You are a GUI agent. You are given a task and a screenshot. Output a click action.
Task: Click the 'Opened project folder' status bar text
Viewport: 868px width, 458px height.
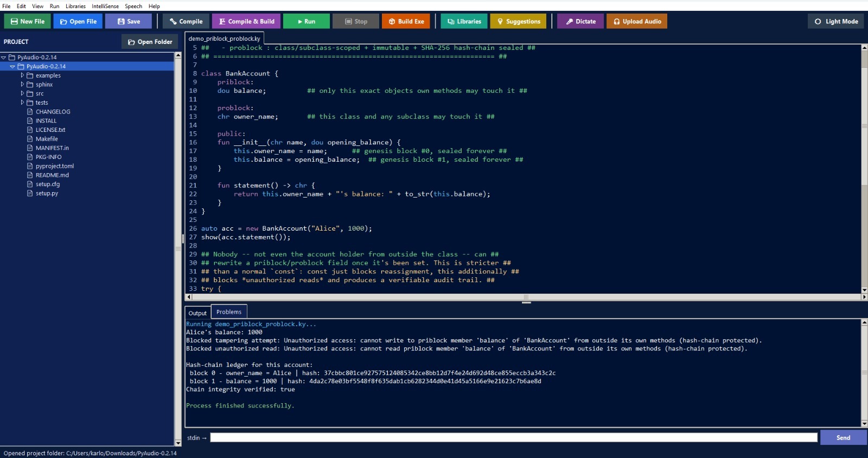90,453
